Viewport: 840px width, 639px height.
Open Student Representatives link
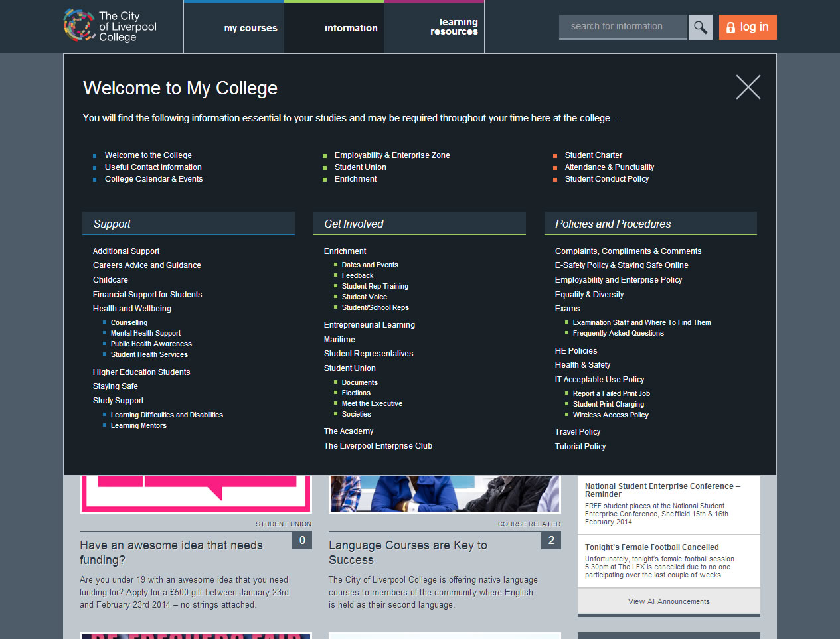369,354
